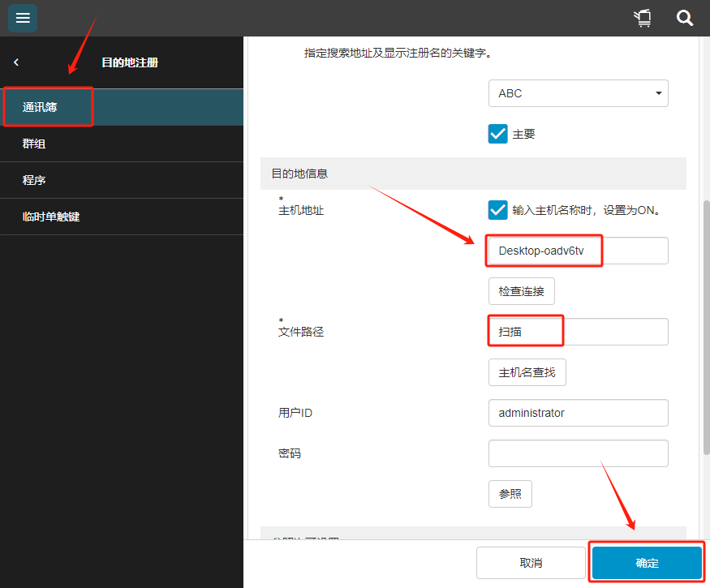The width and height of the screenshot is (710, 588).
Task: Toggle the host name input ON checkbox
Action: [x=497, y=210]
